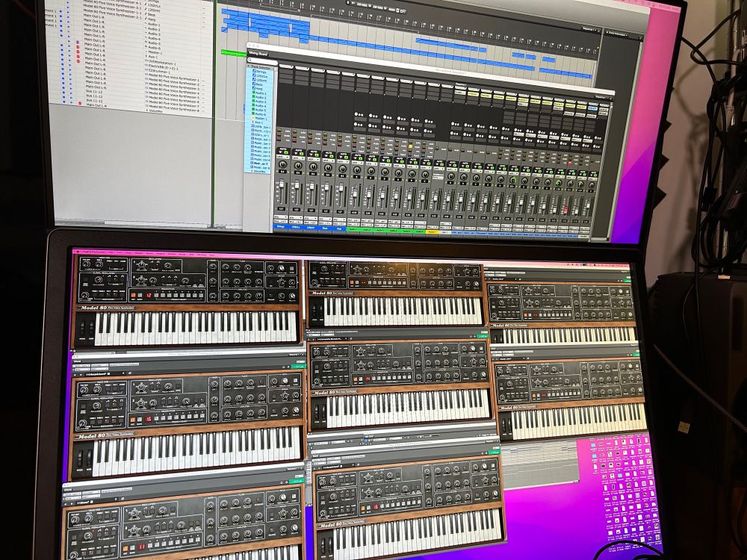Image resolution: width=747 pixels, height=560 pixels.
Task: Click the mod wheel on the top-left Model 80
Action: point(91,327)
